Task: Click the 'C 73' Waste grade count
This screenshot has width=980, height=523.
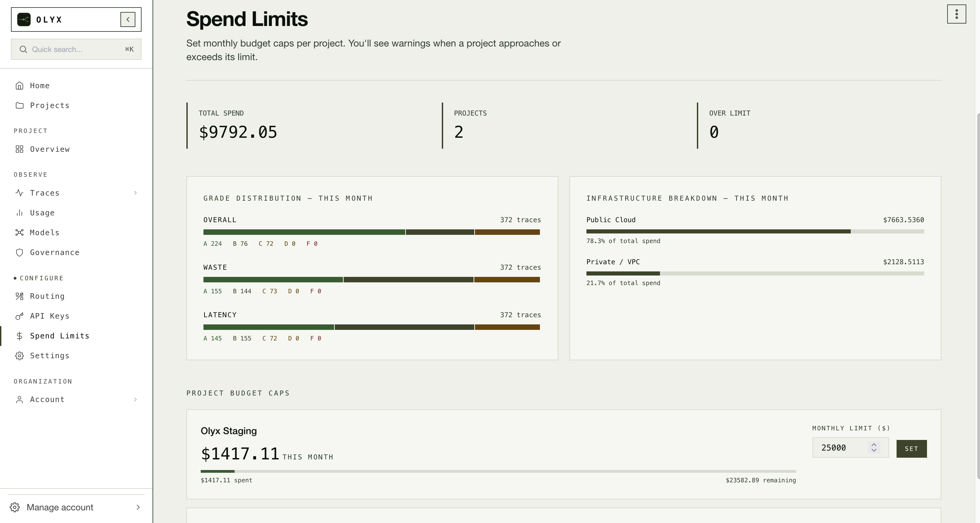Action: [270, 291]
